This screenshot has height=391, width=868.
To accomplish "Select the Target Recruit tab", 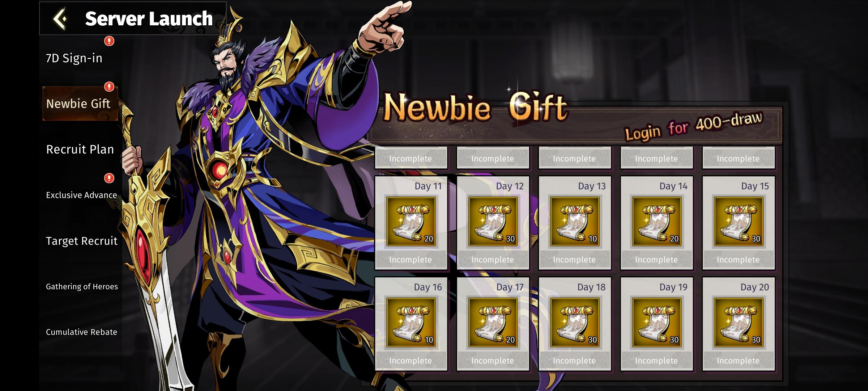I will click(81, 241).
